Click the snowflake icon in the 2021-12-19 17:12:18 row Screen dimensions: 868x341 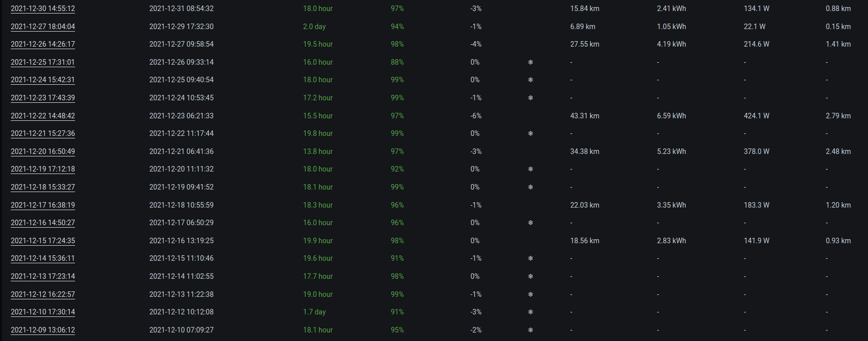(531, 169)
